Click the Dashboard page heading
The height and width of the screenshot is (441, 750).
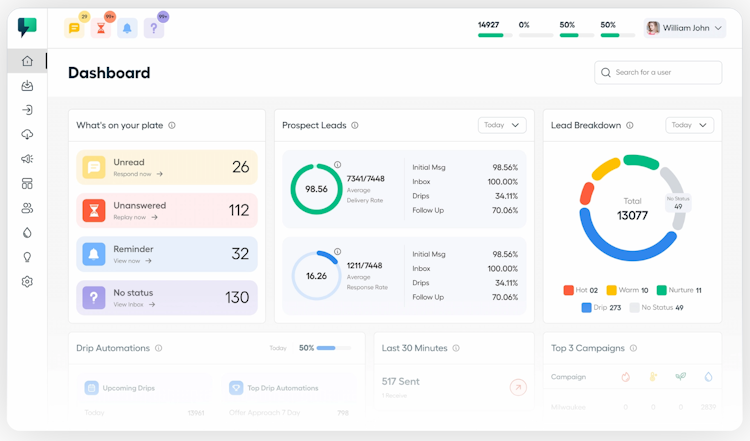(109, 73)
